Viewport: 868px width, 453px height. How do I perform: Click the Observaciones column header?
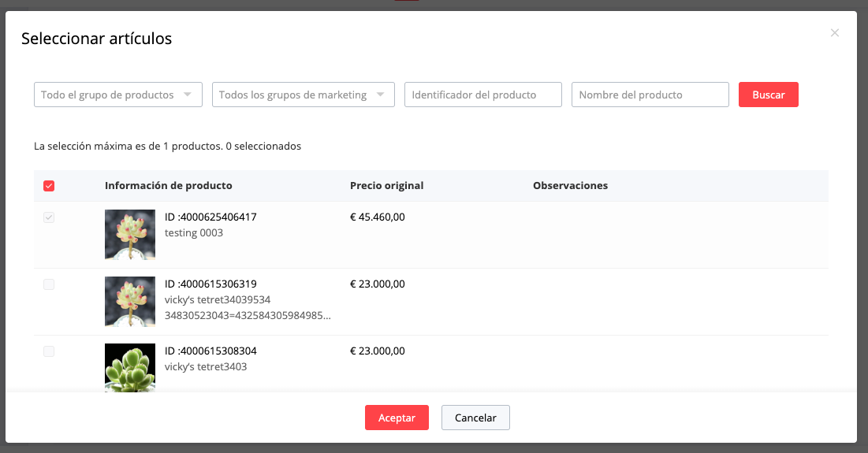pyautogui.click(x=570, y=186)
